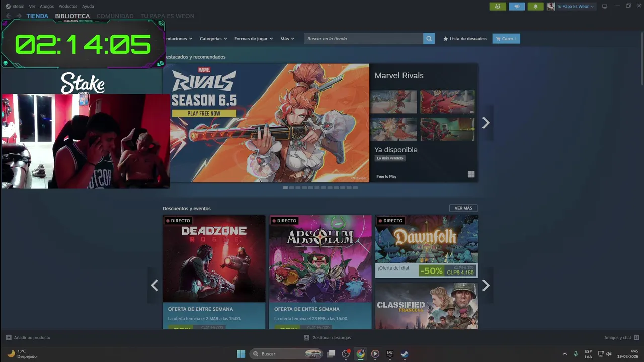
Task: Open the Deadzone Rogue discount card
Action: pyautogui.click(x=214, y=272)
